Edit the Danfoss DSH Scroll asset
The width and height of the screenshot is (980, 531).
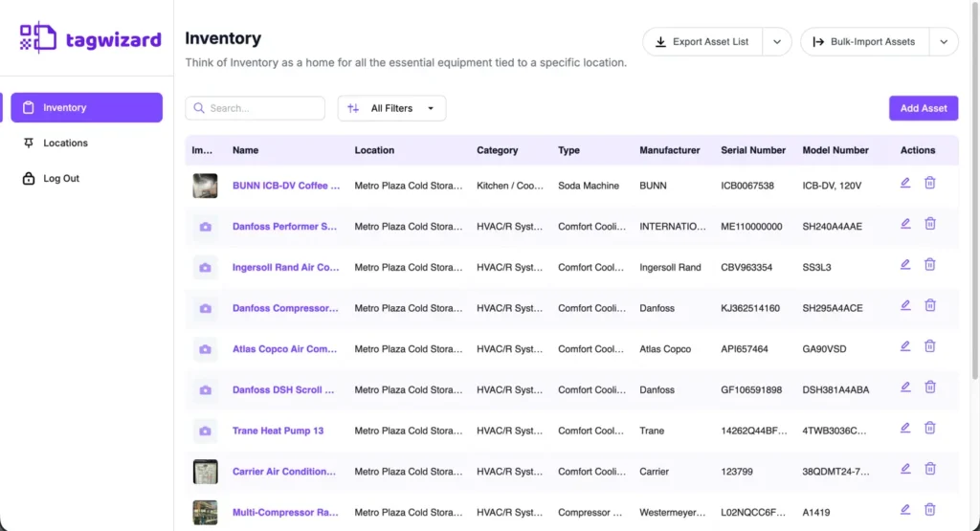[905, 387]
